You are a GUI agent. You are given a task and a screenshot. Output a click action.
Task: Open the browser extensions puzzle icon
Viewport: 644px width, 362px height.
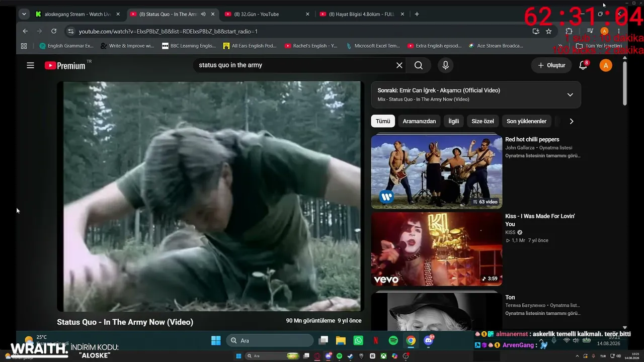(x=569, y=31)
